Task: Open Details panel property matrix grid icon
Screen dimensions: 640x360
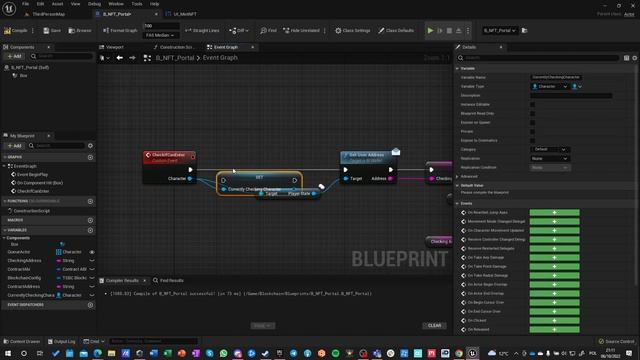Action: pos(626,58)
